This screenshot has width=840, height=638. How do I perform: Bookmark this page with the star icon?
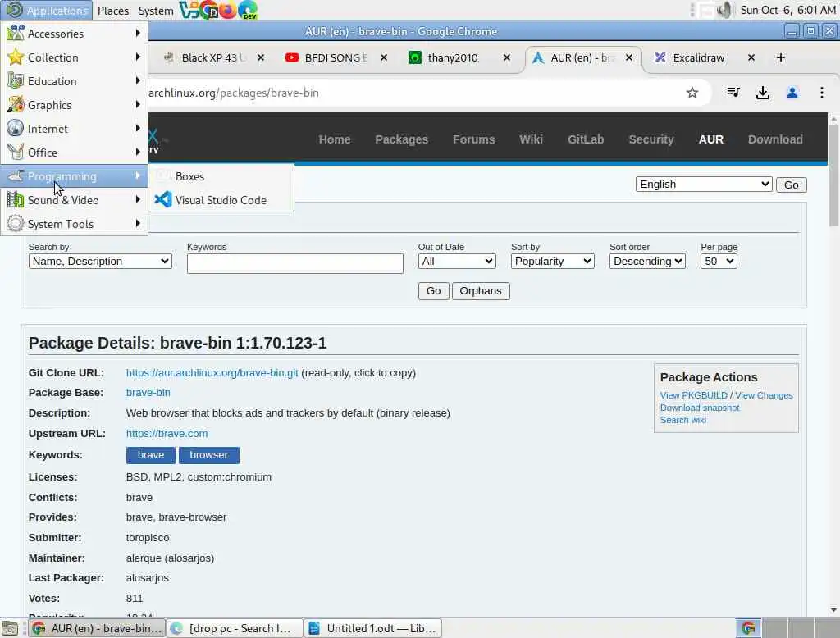pos(692,93)
